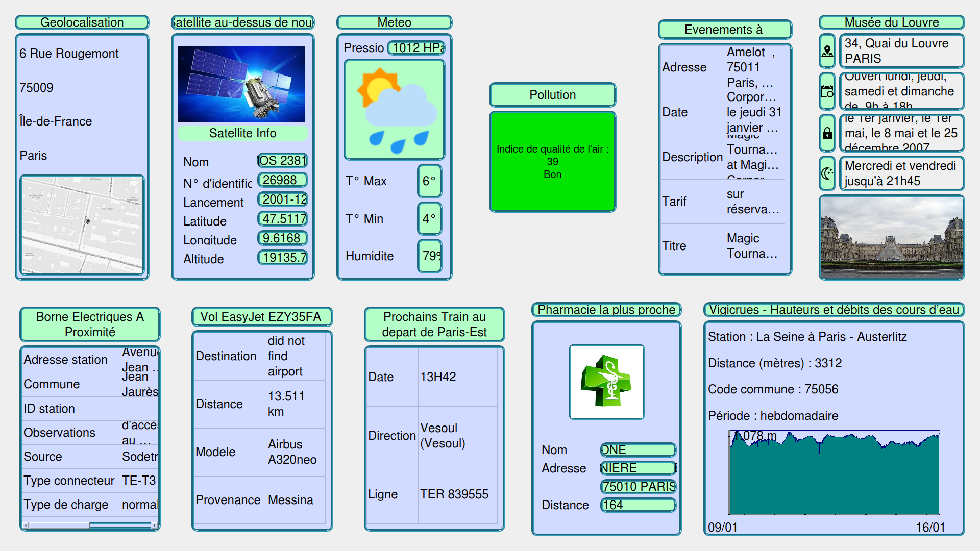Select the Pression field 1012 HPa
The image size is (980, 551).
coord(416,48)
